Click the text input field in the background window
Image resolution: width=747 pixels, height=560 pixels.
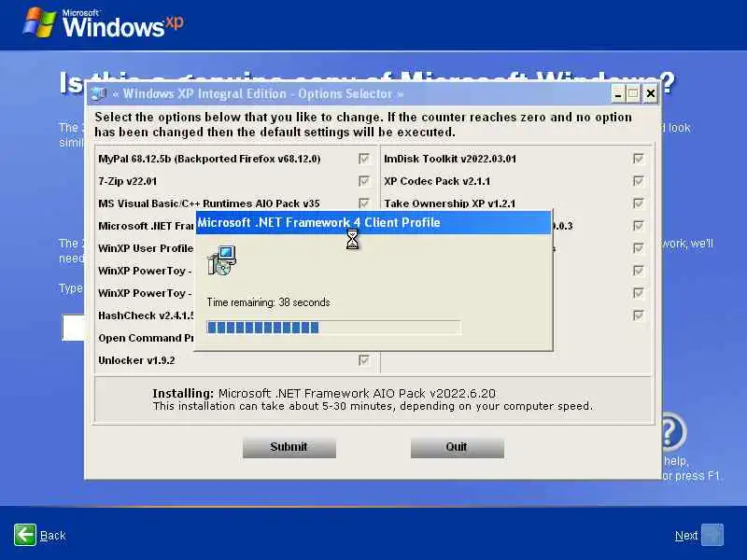(74, 328)
